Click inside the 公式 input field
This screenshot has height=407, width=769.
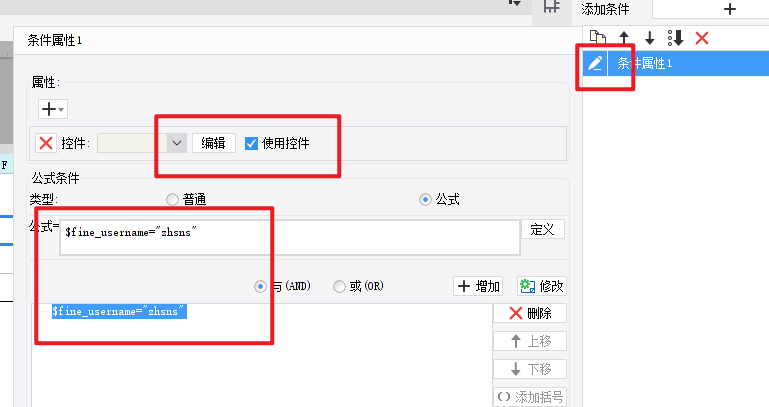290,237
